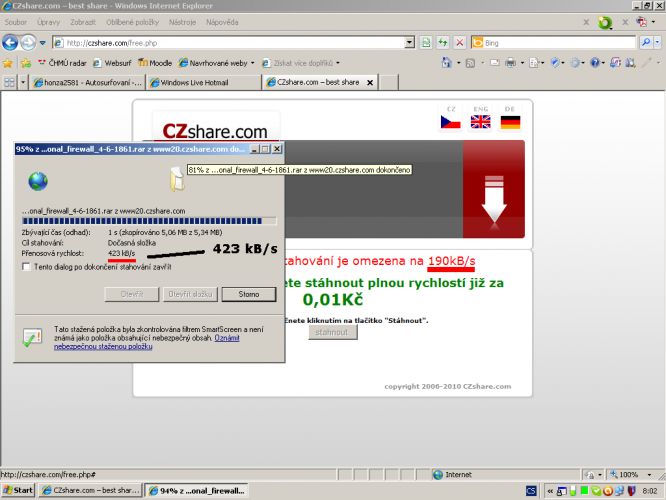Switch to CZshare.com taskbar window
The width and height of the screenshot is (666, 500).
[x=91, y=490]
